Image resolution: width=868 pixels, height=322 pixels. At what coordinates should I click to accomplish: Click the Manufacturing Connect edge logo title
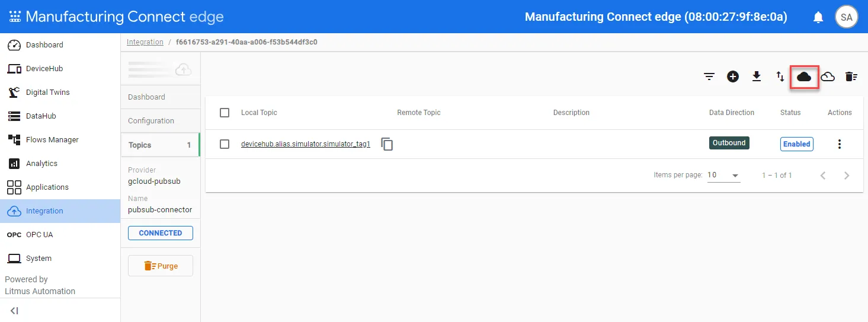click(x=124, y=17)
